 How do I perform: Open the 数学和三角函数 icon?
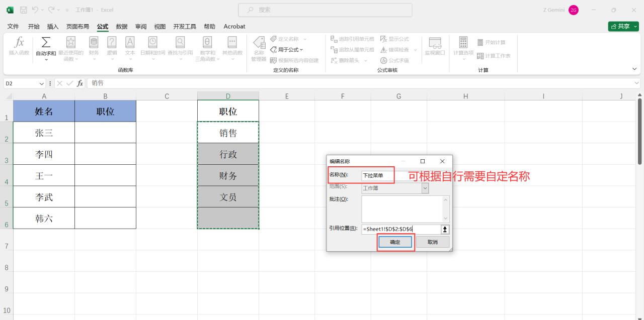pos(207,43)
